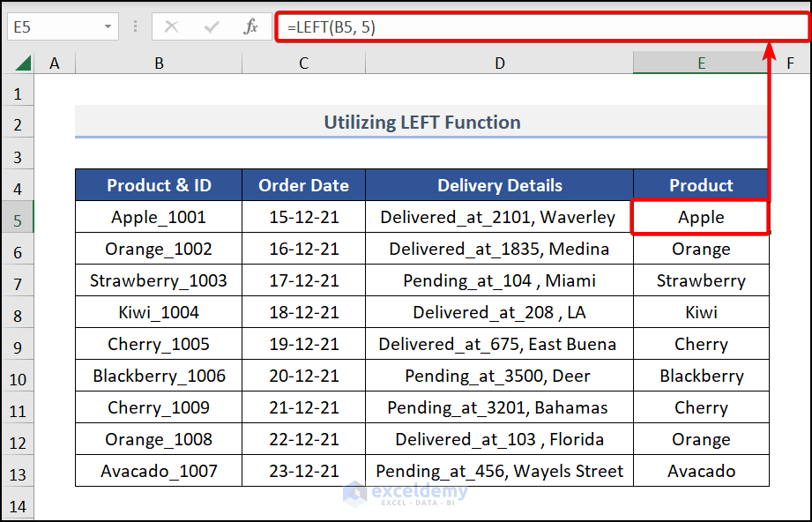Viewport: 812px width, 522px height.
Task: Select row 5 header
Action: pos(19,216)
